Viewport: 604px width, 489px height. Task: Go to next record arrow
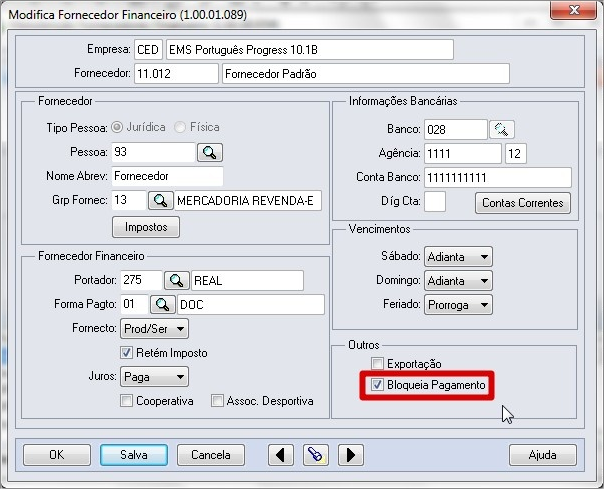click(351, 455)
